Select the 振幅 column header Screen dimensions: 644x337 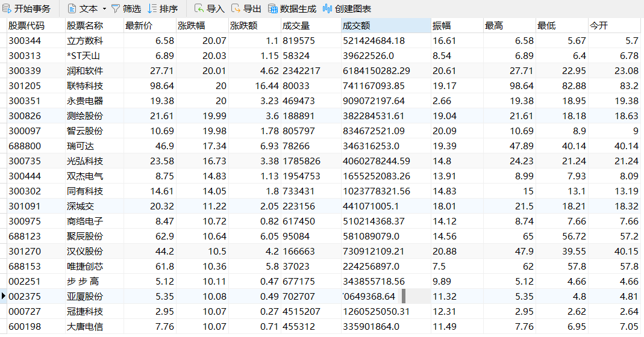coord(457,26)
